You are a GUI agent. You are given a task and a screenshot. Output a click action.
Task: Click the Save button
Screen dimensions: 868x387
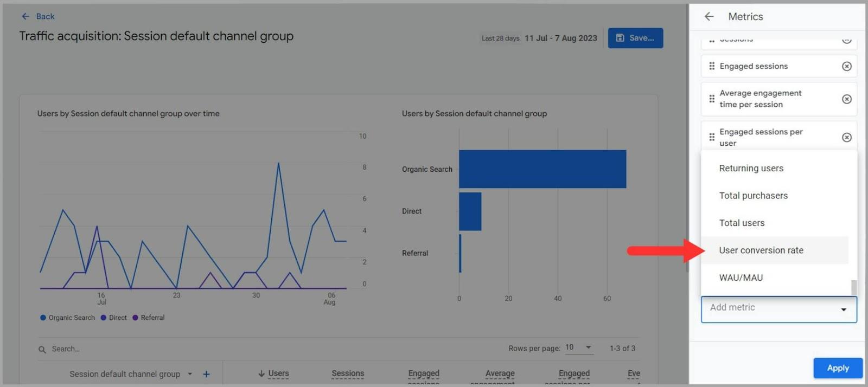[635, 38]
